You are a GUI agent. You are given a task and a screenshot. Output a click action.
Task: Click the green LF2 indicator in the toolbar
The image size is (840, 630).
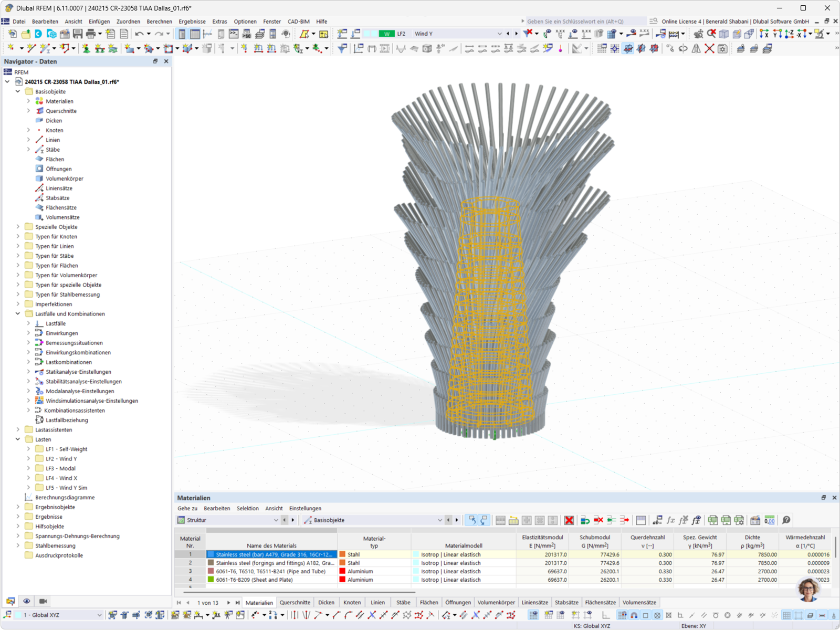tap(387, 33)
